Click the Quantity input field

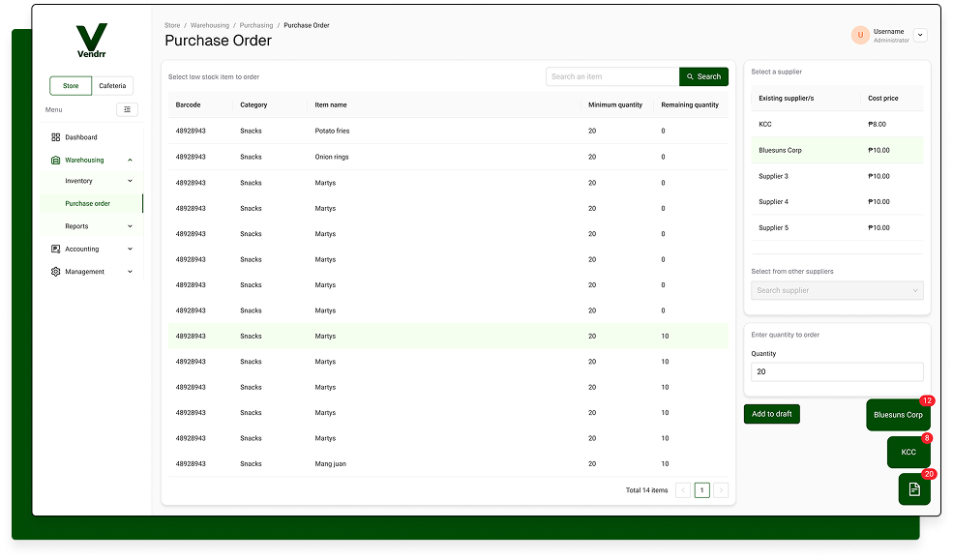(x=837, y=372)
